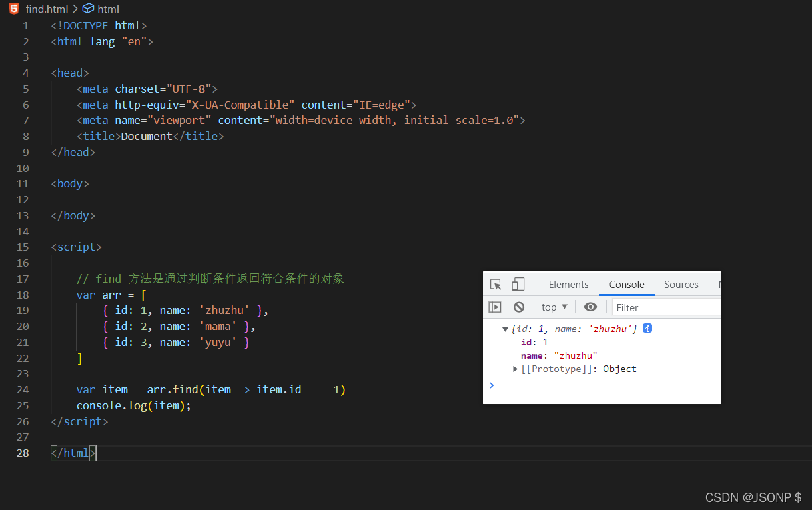Click the find.html breadcrumb item

pyautogui.click(x=46, y=9)
